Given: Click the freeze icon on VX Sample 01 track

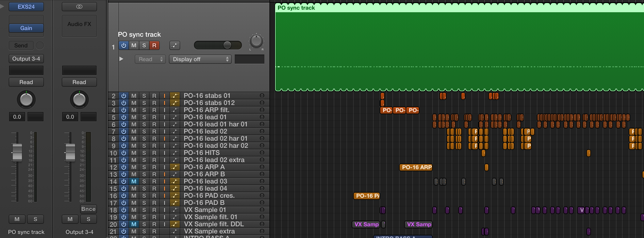Looking at the screenshot, I should point(175,210).
